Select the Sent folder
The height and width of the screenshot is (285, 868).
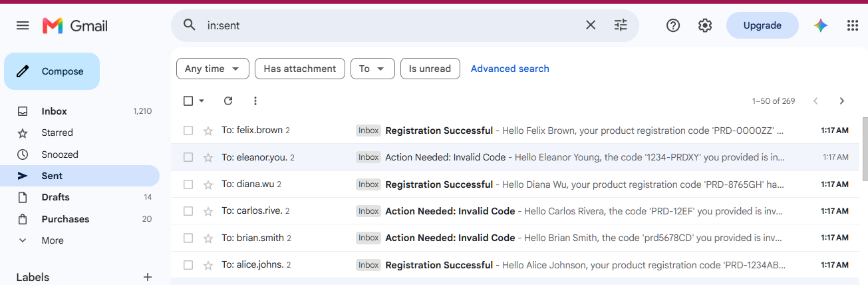tap(80, 176)
